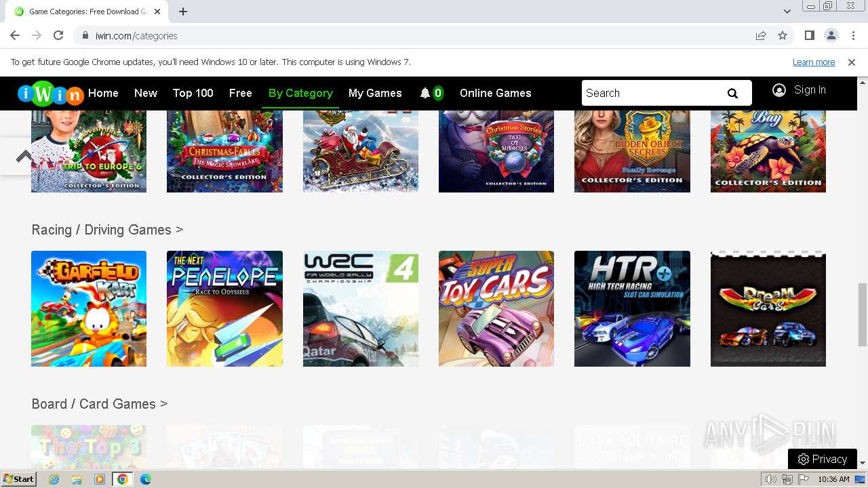Click the search magnifier icon
Image resolution: width=868 pixels, height=488 pixels.
click(x=732, y=94)
